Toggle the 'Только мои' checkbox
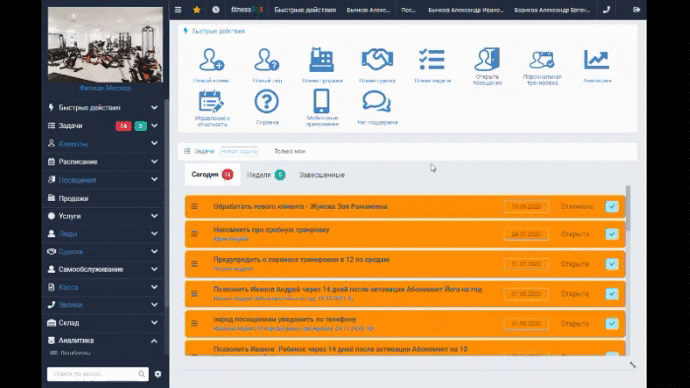Image resolution: width=690 pixels, height=388 pixels. pos(267,151)
